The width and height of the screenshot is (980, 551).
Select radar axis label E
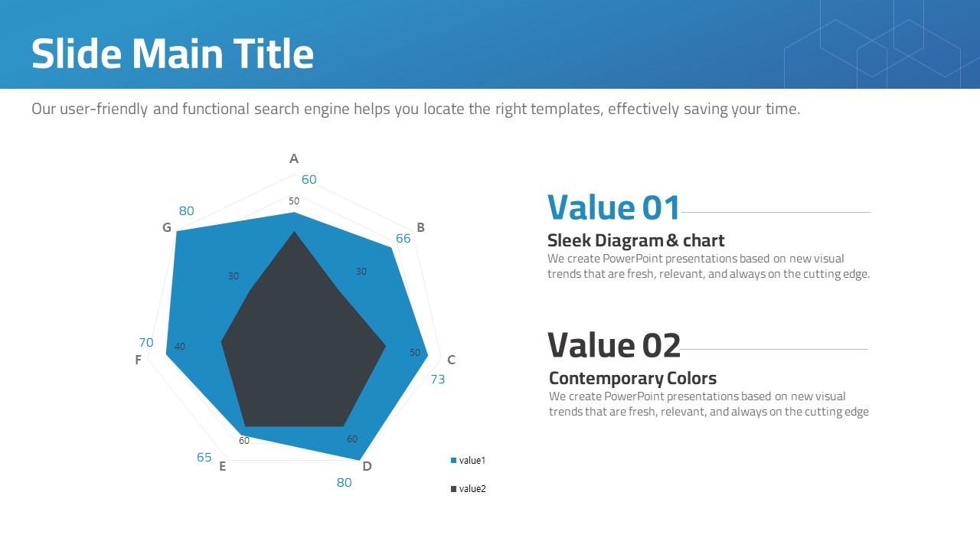tap(223, 466)
